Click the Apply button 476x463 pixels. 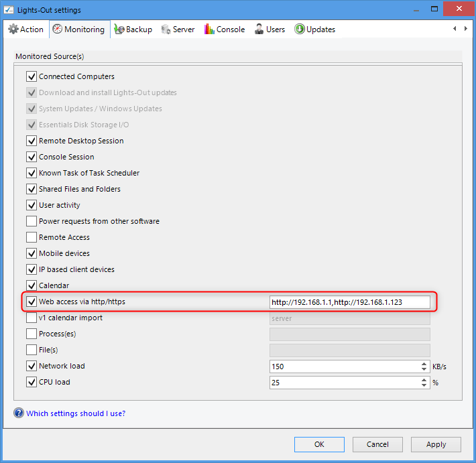(436, 444)
